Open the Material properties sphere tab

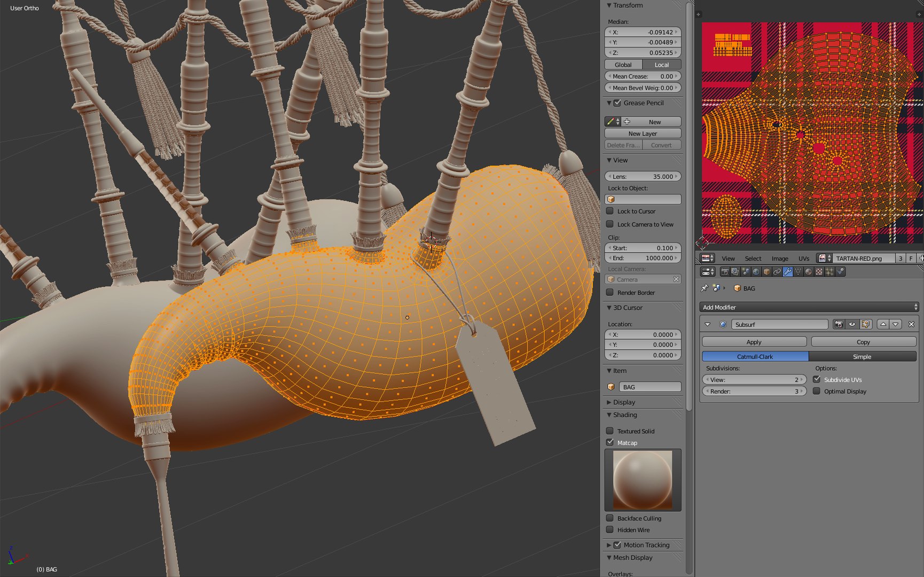tap(808, 272)
